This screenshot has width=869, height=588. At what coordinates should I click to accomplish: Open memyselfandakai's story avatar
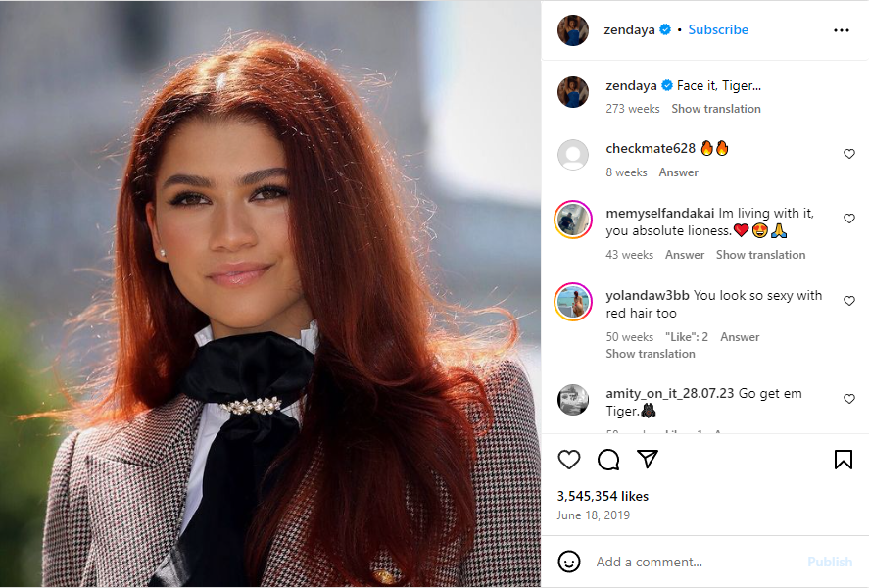pyautogui.click(x=572, y=220)
